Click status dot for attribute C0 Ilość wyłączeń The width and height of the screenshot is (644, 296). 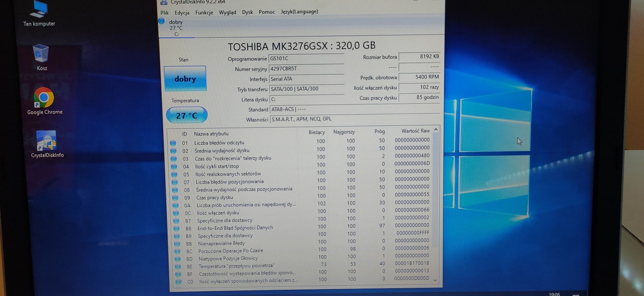(x=178, y=282)
